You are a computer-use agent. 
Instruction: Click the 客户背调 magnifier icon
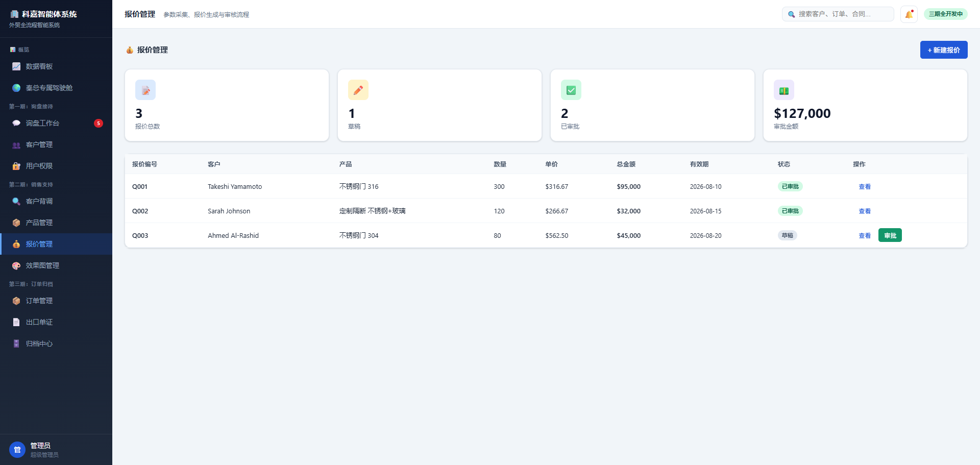[16, 201]
